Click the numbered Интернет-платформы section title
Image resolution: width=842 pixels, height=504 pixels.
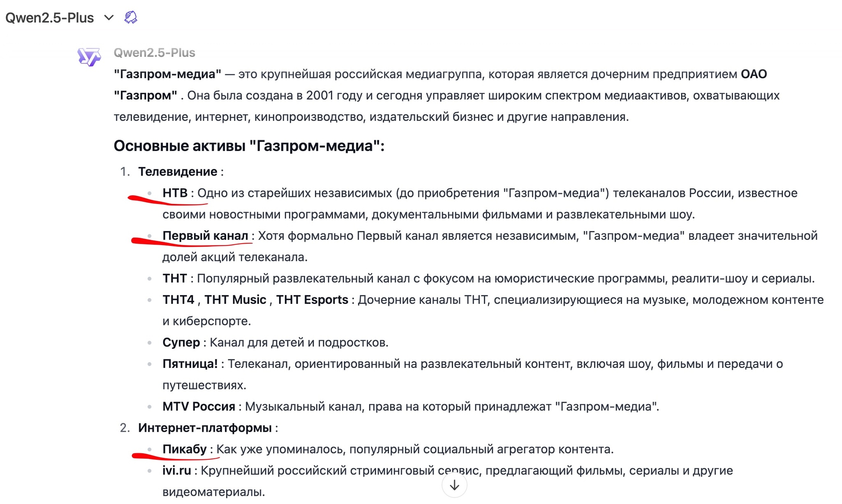(205, 428)
